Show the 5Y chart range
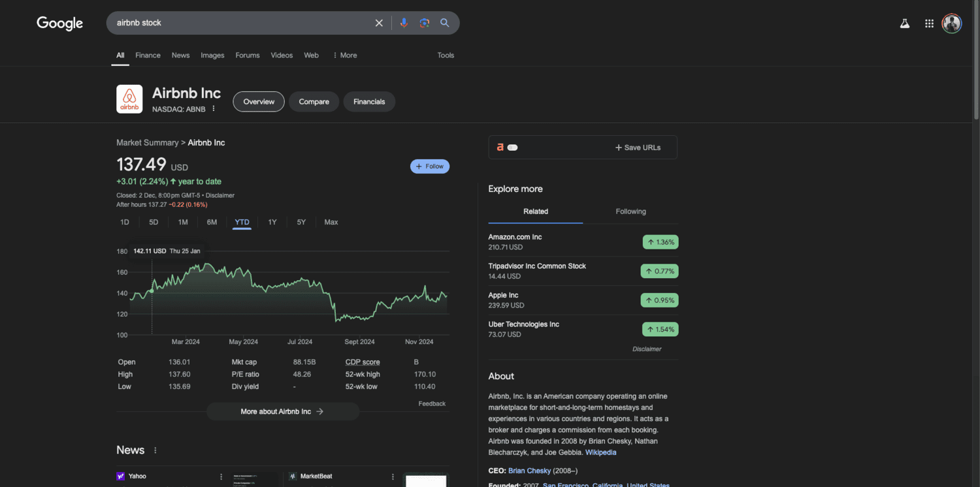Screen dimensions: 980x487 [x=301, y=223]
